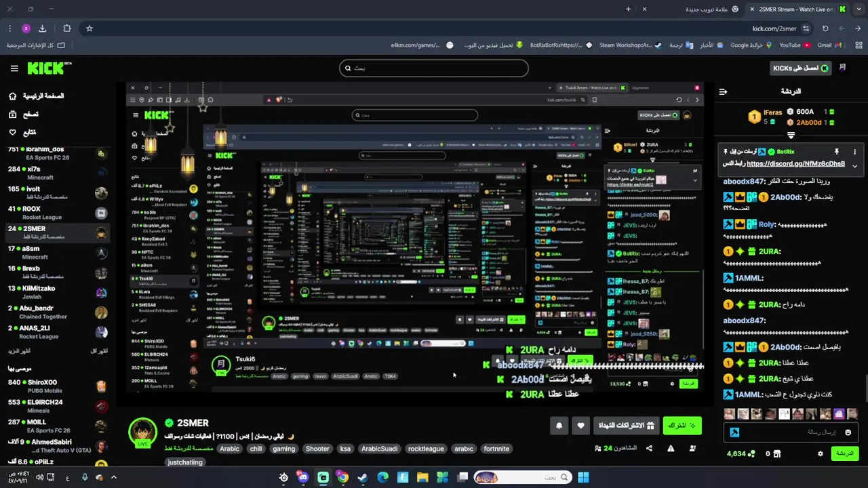This screenshot has height=488, width=868.
Task: Click the fortnnite stream tag
Action: coord(496,449)
